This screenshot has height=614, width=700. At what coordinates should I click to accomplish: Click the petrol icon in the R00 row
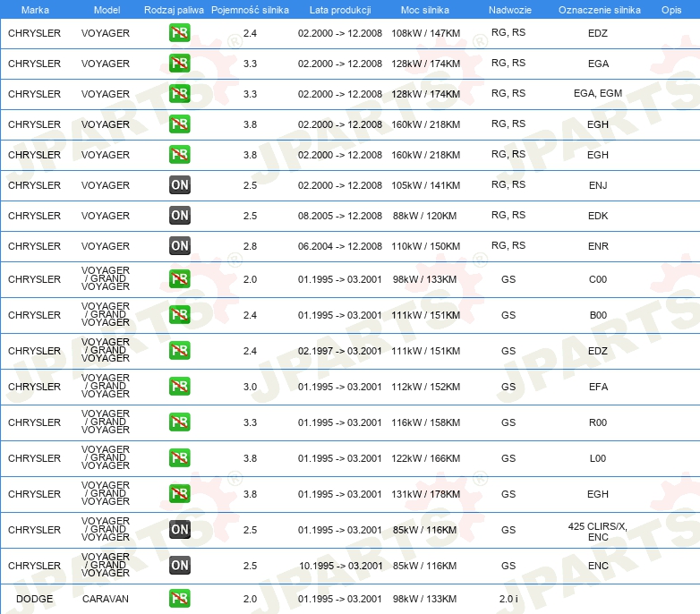click(179, 422)
